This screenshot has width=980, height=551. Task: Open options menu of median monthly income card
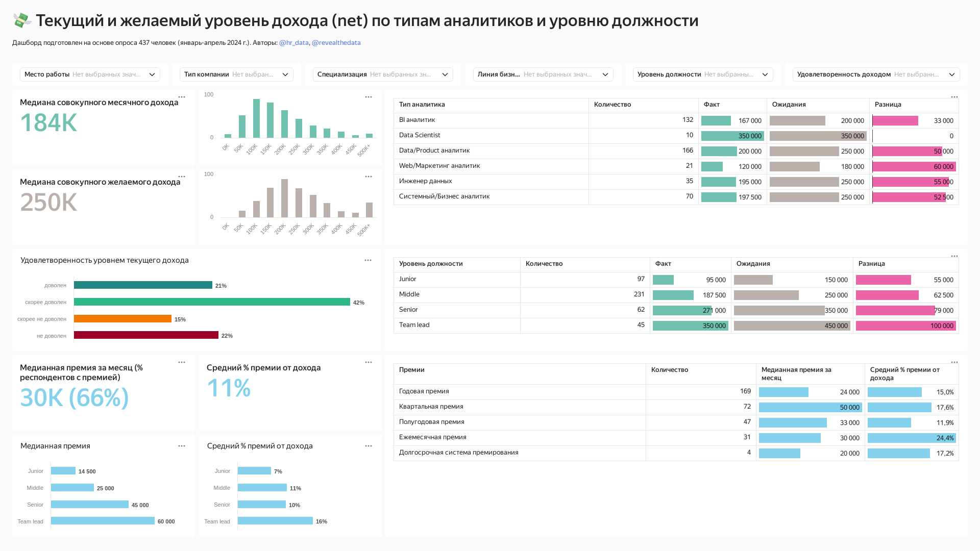click(182, 97)
